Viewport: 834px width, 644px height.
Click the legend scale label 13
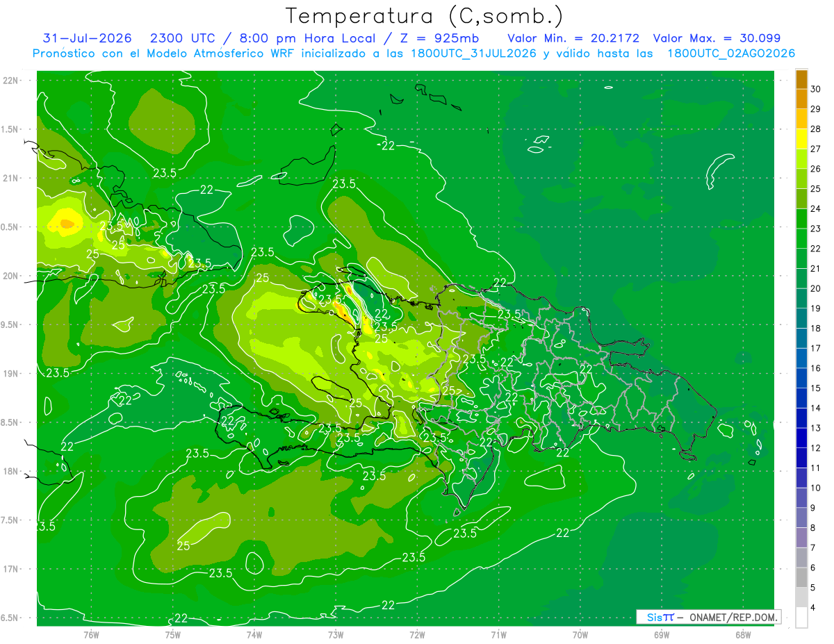[x=816, y=428]
